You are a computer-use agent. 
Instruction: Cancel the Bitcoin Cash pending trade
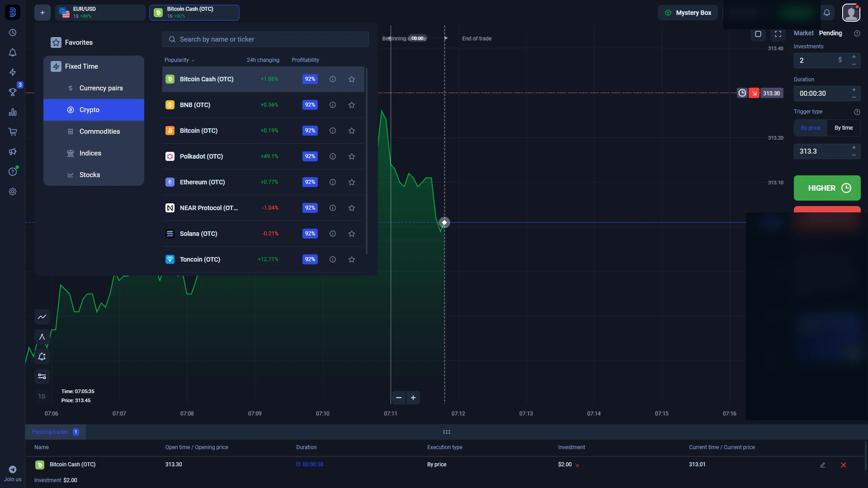844,465
